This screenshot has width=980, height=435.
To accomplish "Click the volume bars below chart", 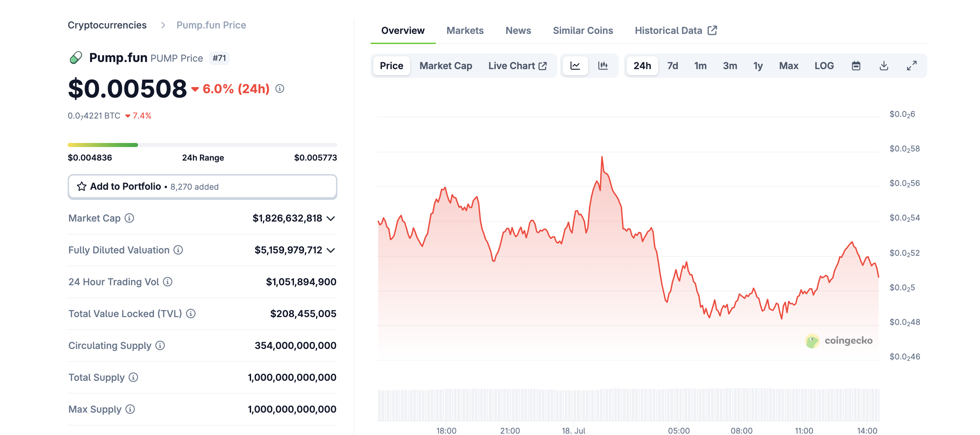I will [x=628, y=405].
